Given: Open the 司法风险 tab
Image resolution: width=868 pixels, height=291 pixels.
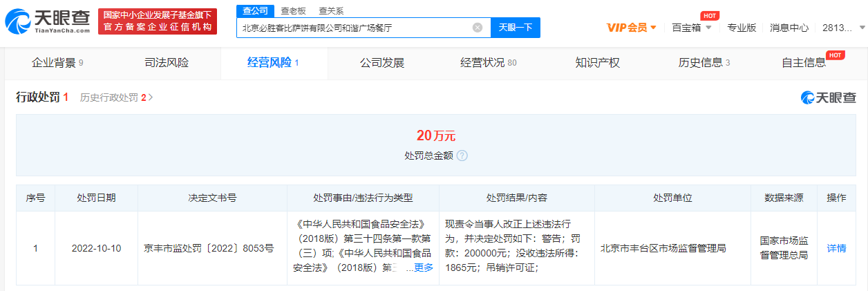Looking at the screenshot, I should pyautogui.click(x=167, y=63).
